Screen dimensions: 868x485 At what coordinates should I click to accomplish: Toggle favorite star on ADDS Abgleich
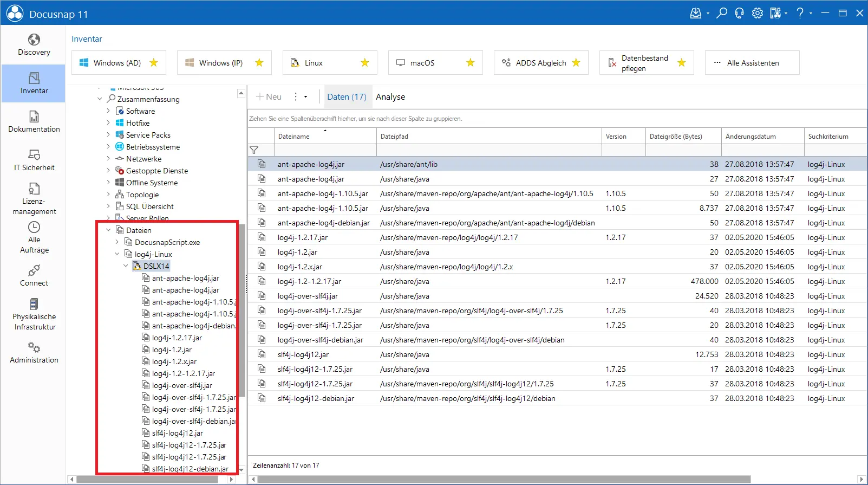[x=576, y=63]
